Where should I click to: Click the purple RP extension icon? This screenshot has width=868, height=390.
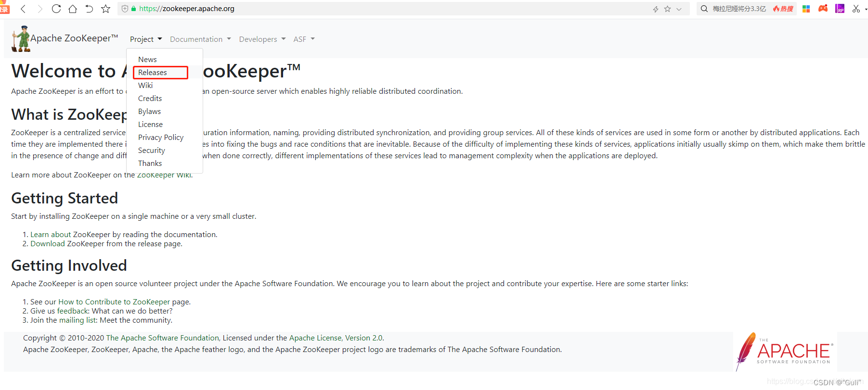pyautogui.click(x=840, y=8)
